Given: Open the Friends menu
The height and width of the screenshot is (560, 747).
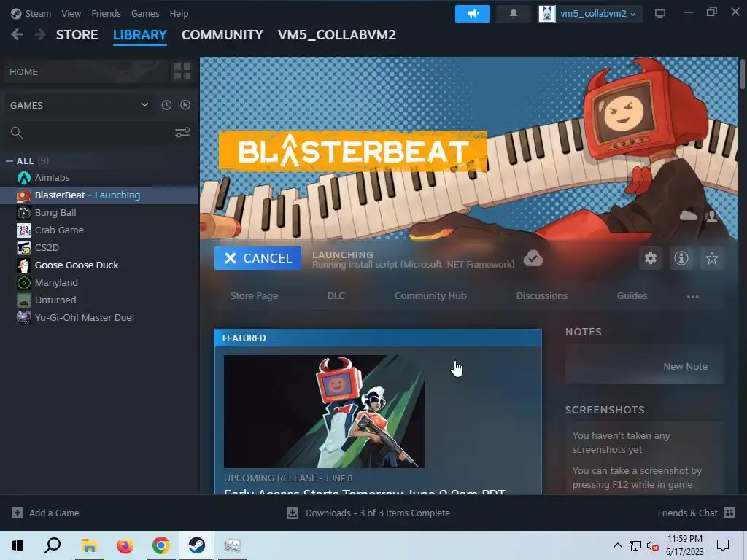Looking at the screenshot, I should pos(107,13).
